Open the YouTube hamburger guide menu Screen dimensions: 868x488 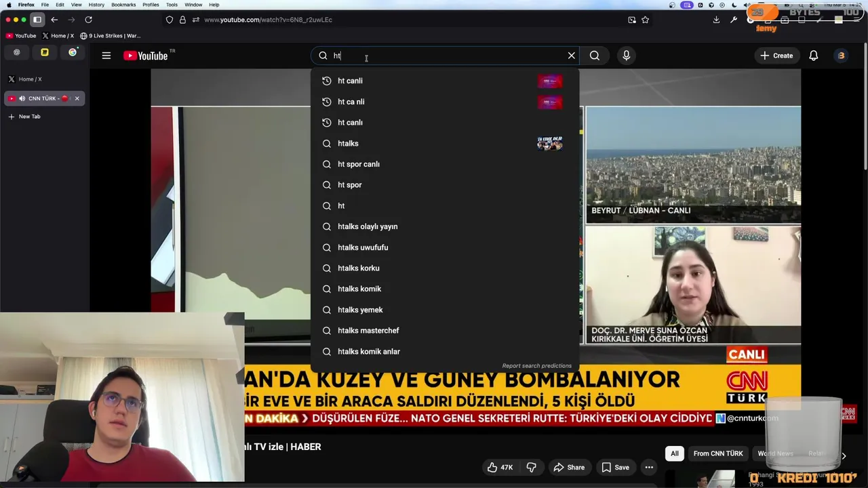click(106, 56)
